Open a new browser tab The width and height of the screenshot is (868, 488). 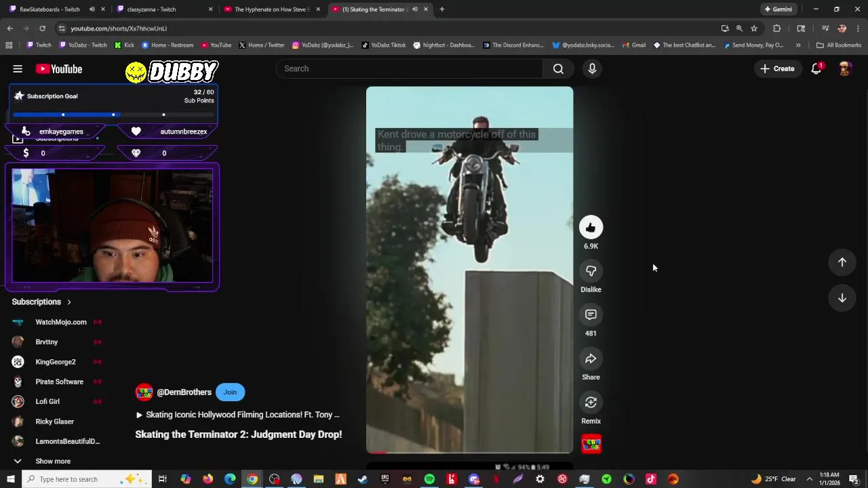click(x=441, y=9)
